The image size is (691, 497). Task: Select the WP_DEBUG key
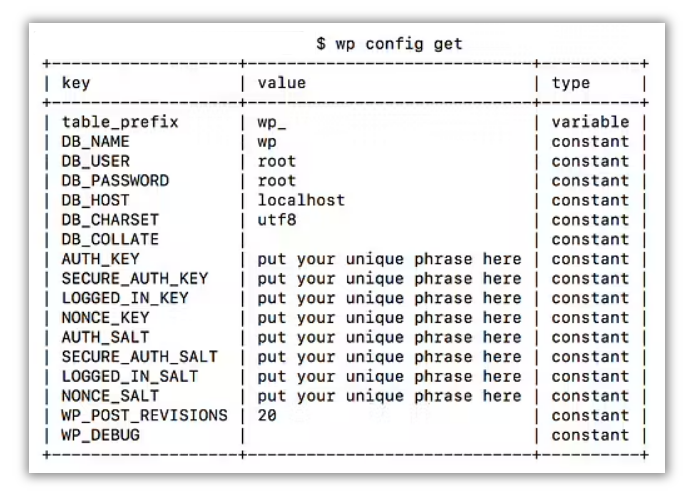101,436
